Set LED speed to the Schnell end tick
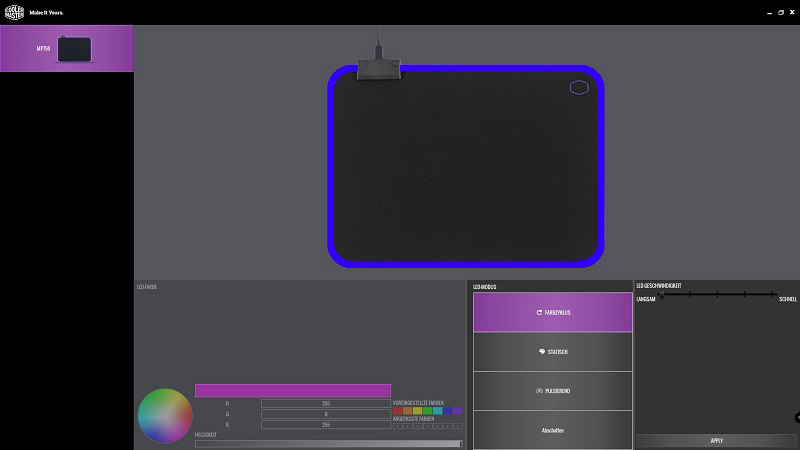Screen dimensions: 800x450 pos(772,294)
